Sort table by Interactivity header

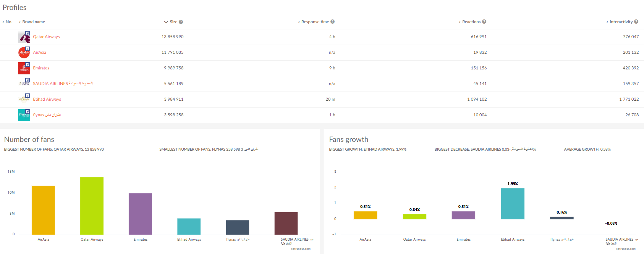[621, 22]
